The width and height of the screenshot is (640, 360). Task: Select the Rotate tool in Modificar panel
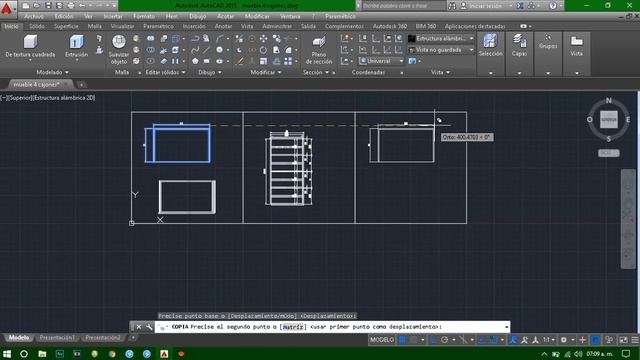[263, 50]
